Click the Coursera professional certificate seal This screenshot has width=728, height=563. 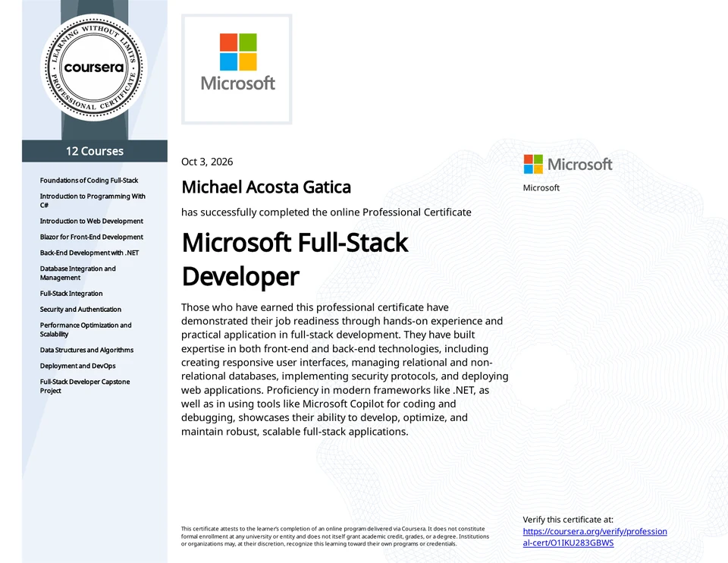tap(94, 68)
